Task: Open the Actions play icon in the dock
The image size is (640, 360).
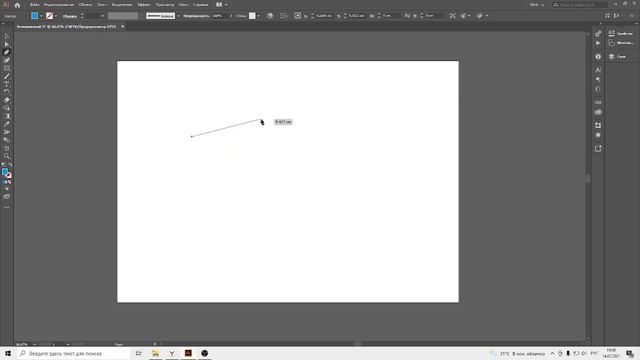Action: click(x=598, y=43)
